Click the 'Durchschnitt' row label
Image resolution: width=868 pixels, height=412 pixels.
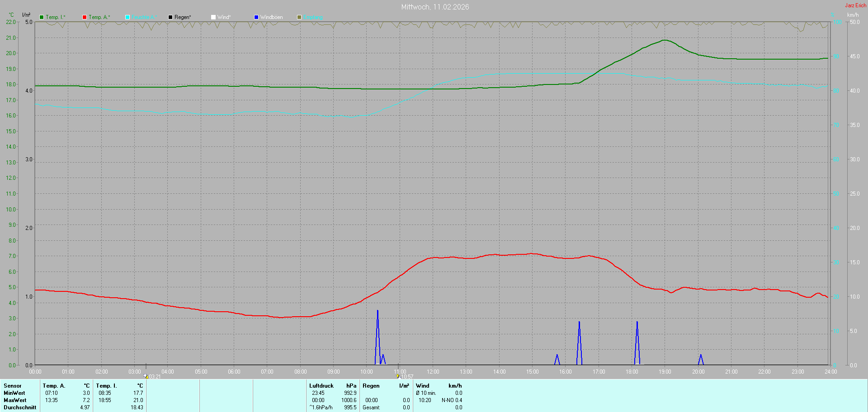(20, 407)
